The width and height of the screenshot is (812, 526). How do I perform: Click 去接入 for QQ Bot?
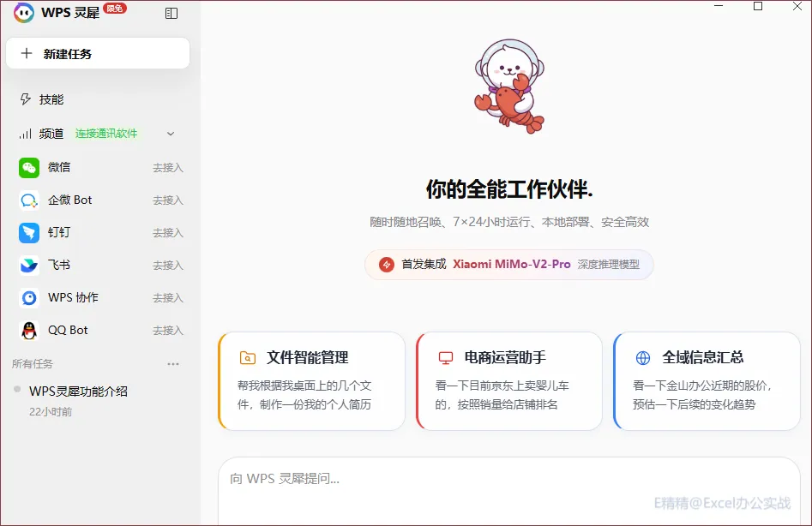pos(168,331)
